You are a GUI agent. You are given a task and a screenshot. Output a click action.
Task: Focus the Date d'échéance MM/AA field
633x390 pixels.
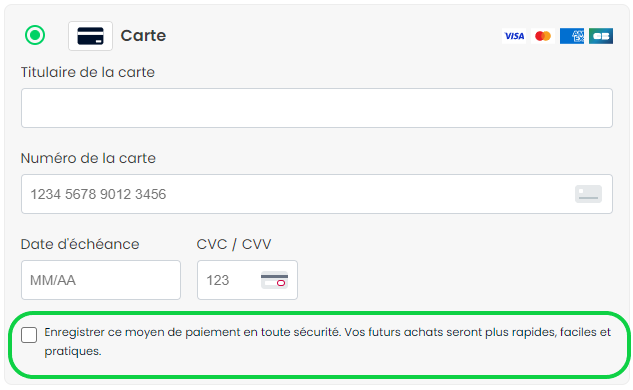pyautogui.click(x=101, y=280)
